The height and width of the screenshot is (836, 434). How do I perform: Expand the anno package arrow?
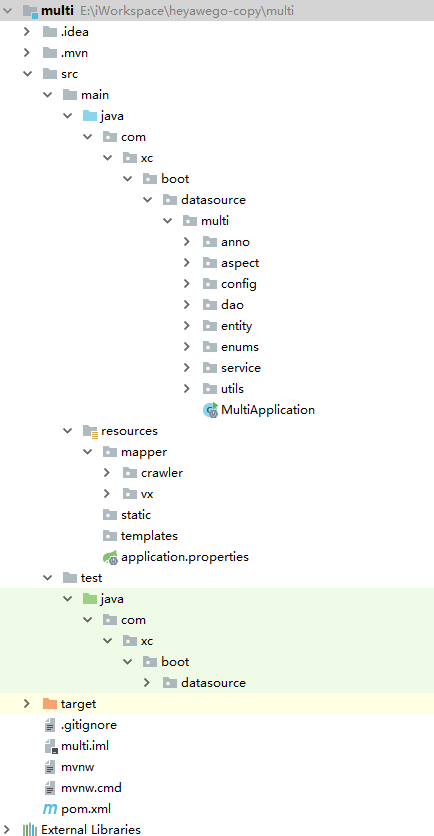(187, 242)
